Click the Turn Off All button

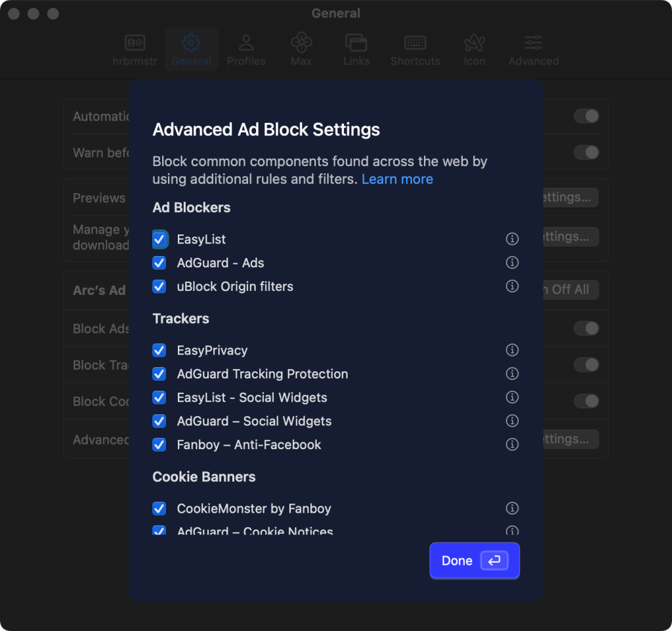(x=570, y=290)
